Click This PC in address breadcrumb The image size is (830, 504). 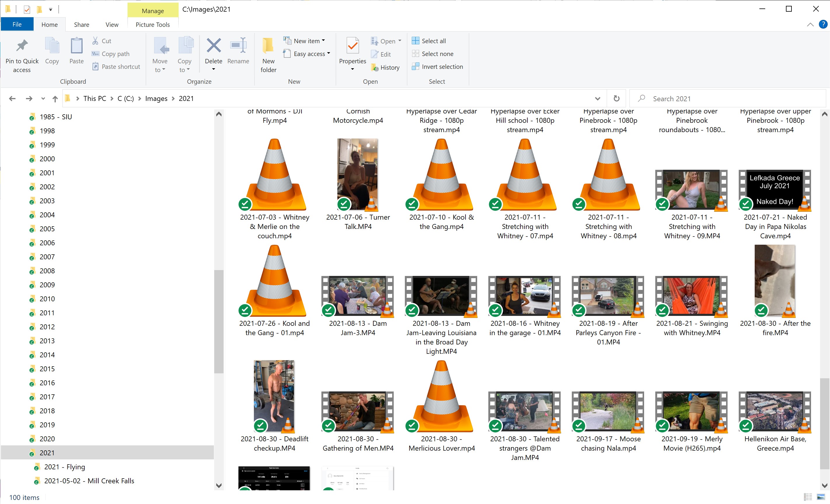coord(95,98)
